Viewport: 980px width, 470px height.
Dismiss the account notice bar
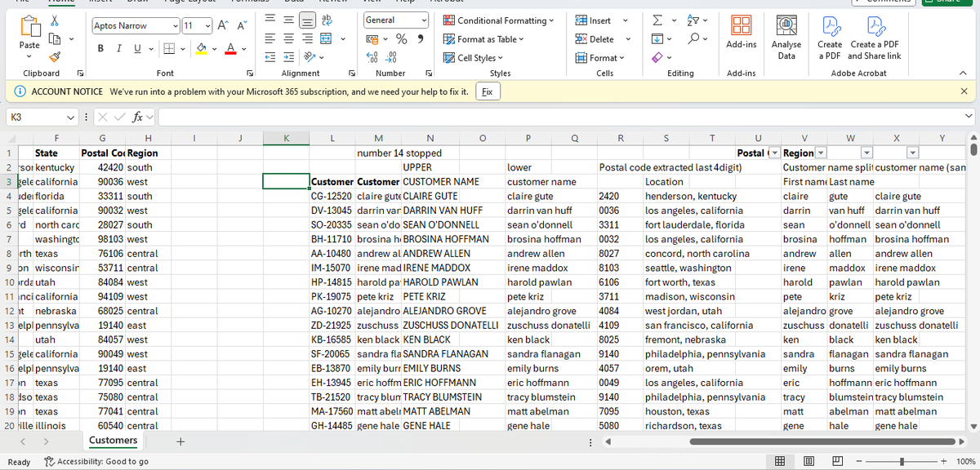[x=964, y=91]
